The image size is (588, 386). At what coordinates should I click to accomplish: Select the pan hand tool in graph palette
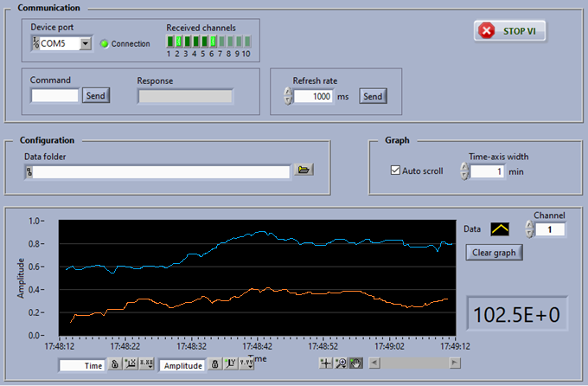[x=355, y=363]
